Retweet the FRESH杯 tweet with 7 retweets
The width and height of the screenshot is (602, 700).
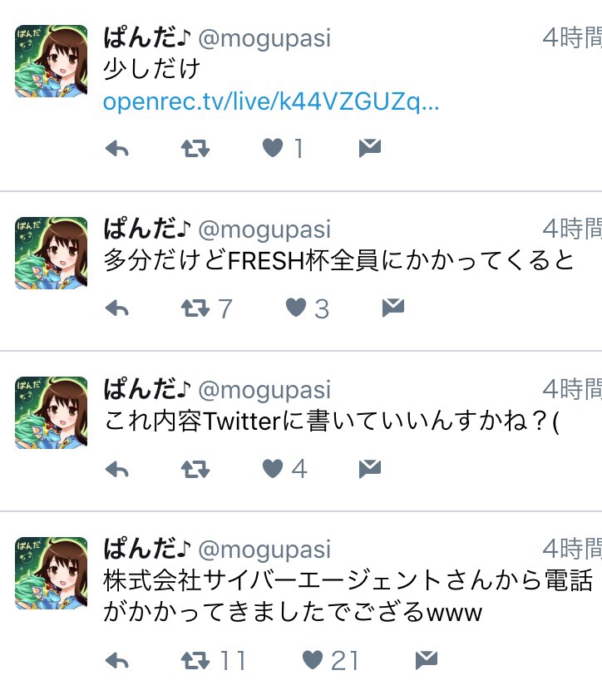(x=195, y=308)
